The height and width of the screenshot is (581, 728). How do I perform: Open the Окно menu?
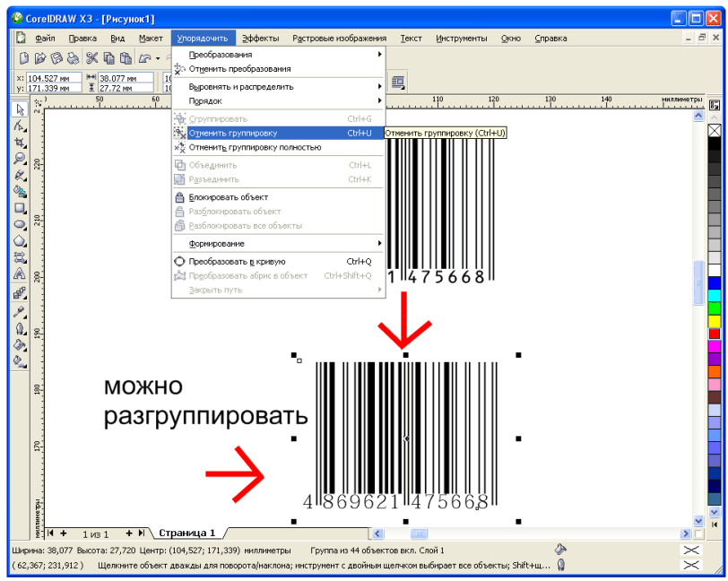point(511,39)
